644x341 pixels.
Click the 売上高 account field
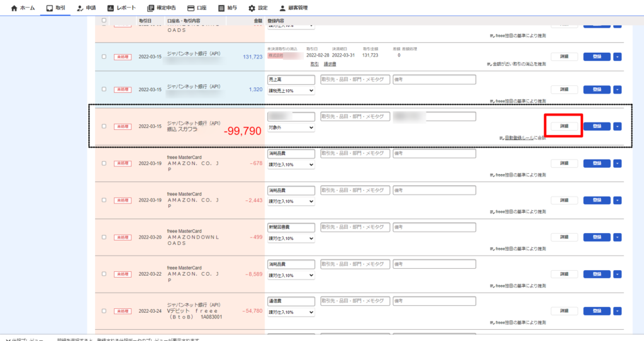pyautogui.click(x=291, y=80)
